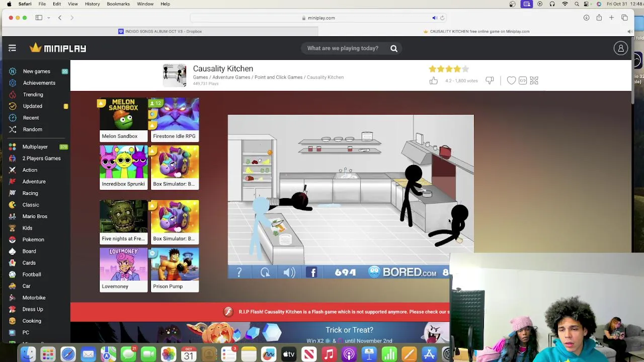Open Achievements in the sidebar
The width and height of the screenshot is (644, 362).
pyautogui.click(x=39, y=83)
